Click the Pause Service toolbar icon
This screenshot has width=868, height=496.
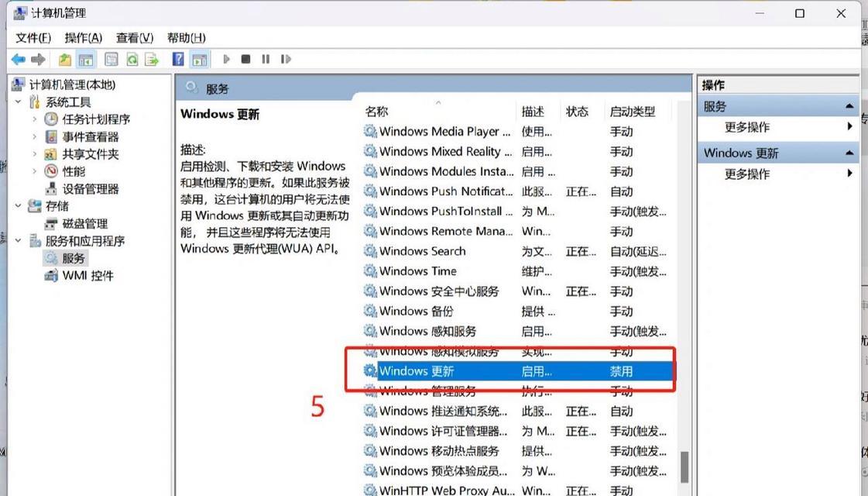[x=266, y=59]
